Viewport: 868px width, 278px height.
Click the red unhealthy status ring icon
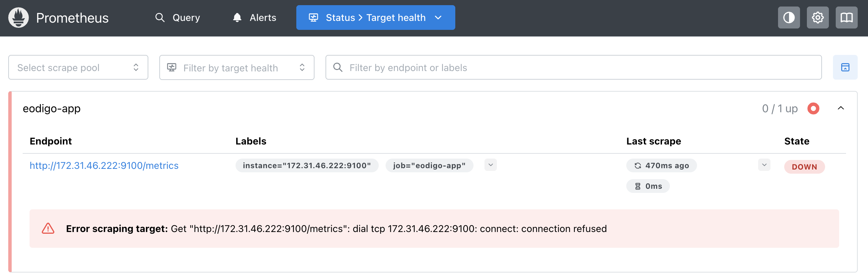pyautogui.click(x=813, y=108)
